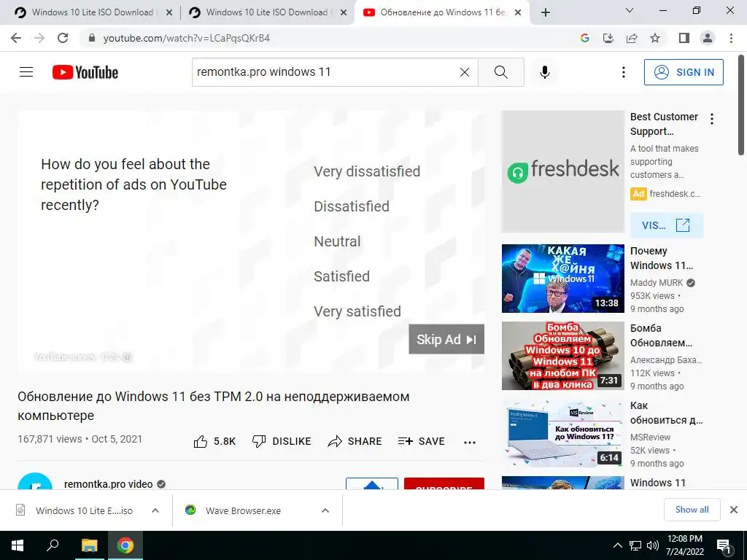Open File Explorer from taskbar
The height and width of the screenshot is (560, 747).
(89, 545)
